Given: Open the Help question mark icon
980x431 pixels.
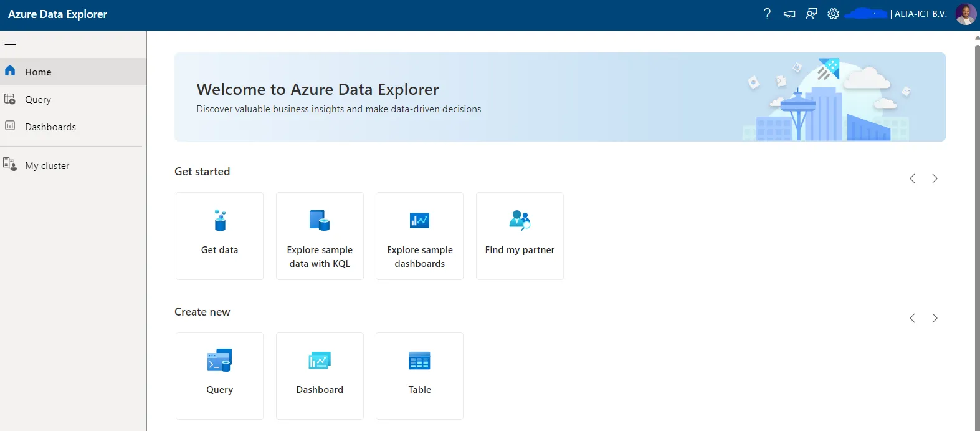Looking at the screenshot, I should coord(767,14).
